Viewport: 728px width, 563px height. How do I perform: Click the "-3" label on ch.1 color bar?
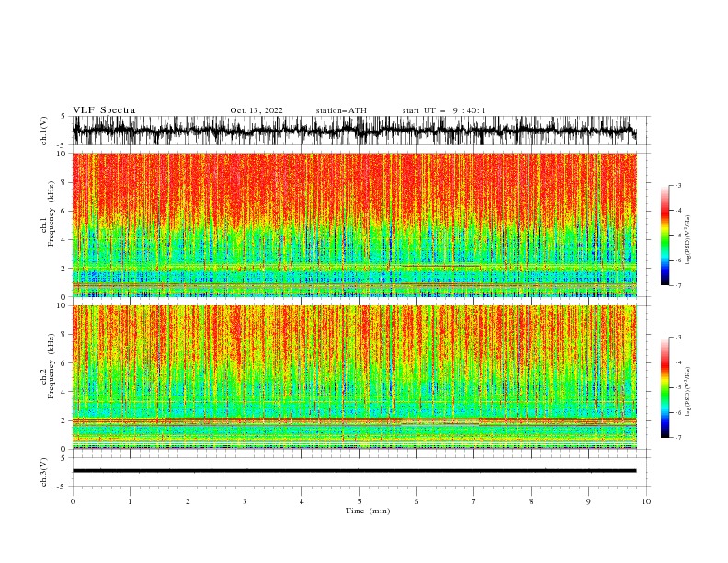(x=677, y=185)
